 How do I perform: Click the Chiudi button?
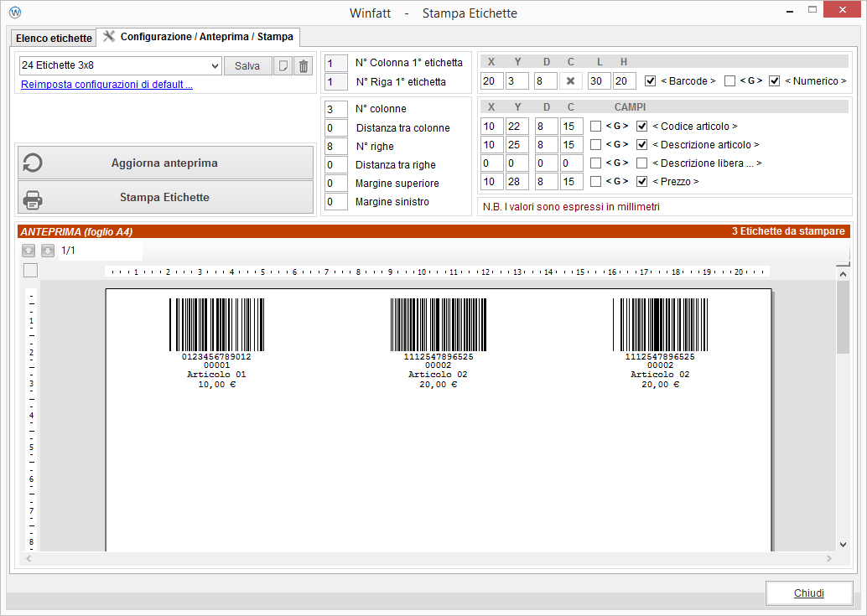click(809, 593)
